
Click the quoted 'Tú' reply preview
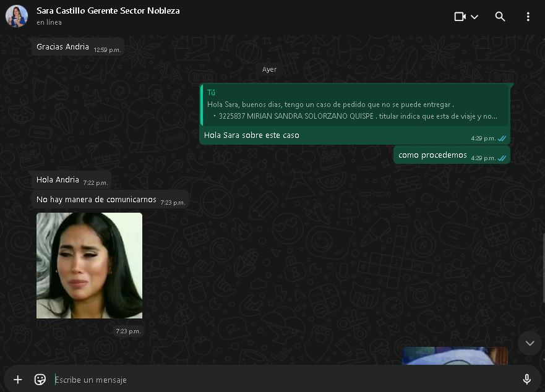point(354,105)
